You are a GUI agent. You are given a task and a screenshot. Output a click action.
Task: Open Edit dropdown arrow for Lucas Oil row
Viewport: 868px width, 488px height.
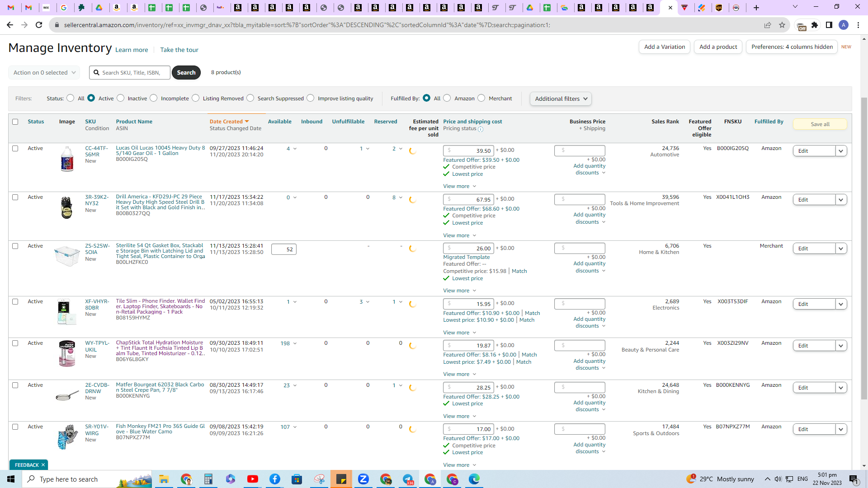click(x=841, y=151)
